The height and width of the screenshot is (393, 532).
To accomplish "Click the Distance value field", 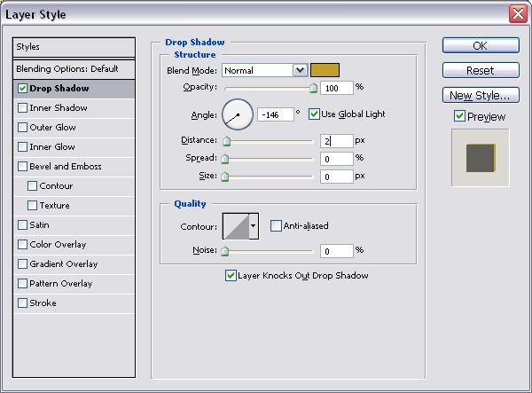I will [x=337, y=141].
